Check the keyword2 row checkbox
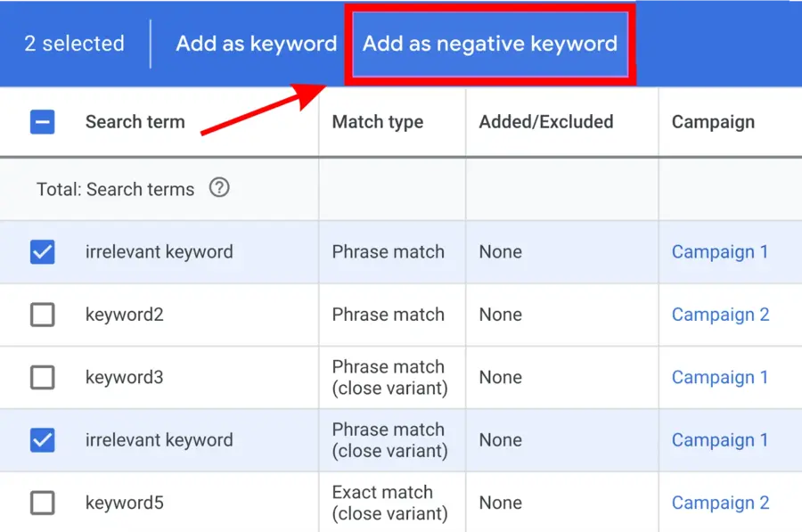 pyautogui.click(x=43, y=315)
